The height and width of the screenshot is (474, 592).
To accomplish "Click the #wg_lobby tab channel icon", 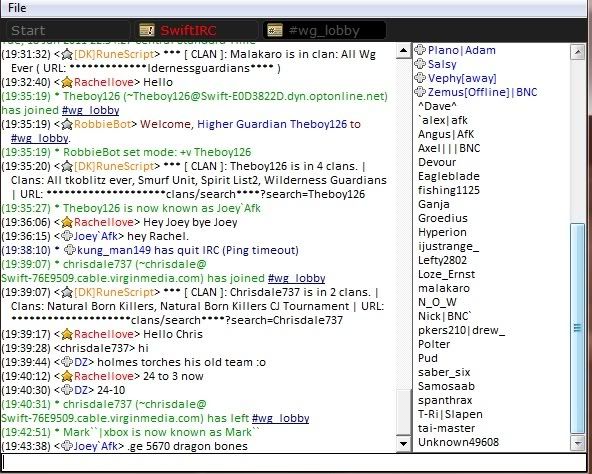I will point(274,30).
